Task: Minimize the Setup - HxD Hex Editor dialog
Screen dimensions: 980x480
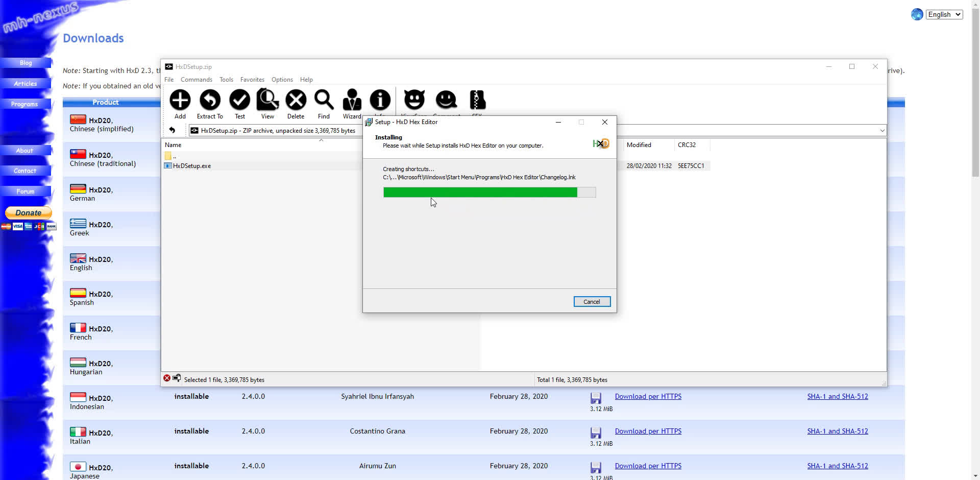Action: (558, 122)
